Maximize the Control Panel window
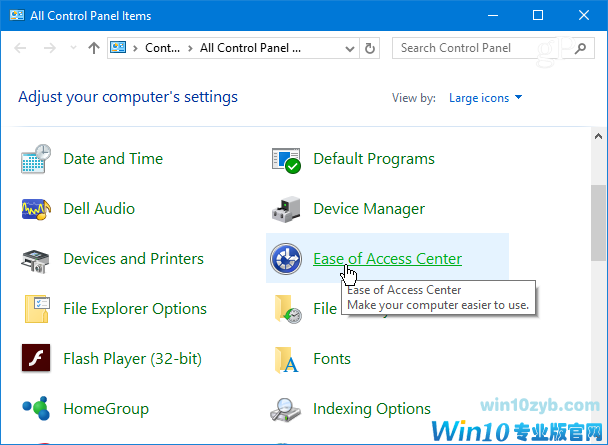This screenshot has height=445, width=608. click(538, 16)
